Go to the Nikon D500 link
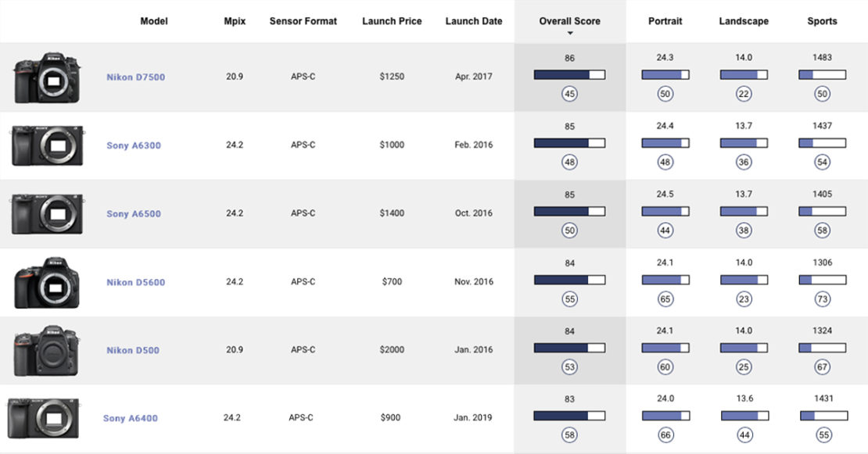This screenshot has width=868, height=454. [x=133, y=350]
